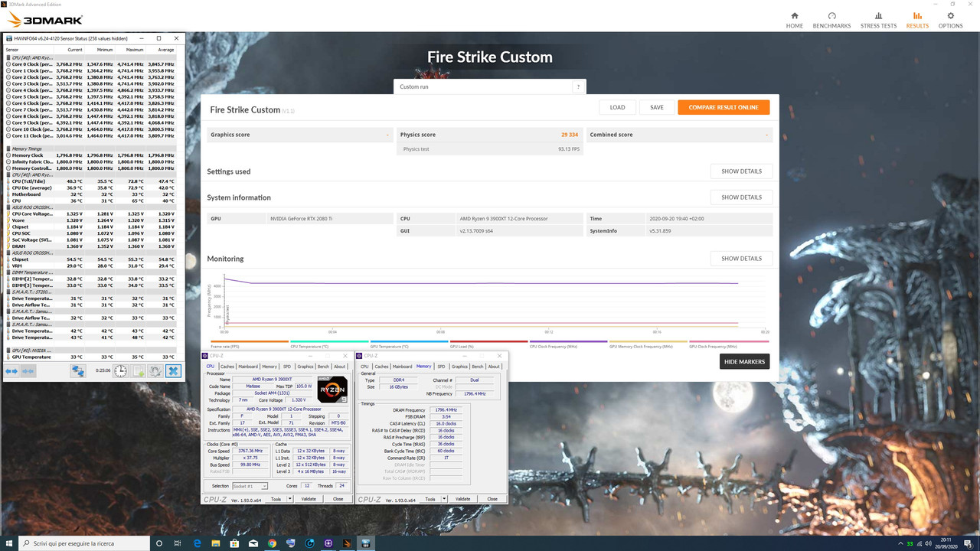The height and width of the screenshot is (551, 980).
Task: Launch Google Chrome from the taskbar
Action: click(x=272, y=543)
